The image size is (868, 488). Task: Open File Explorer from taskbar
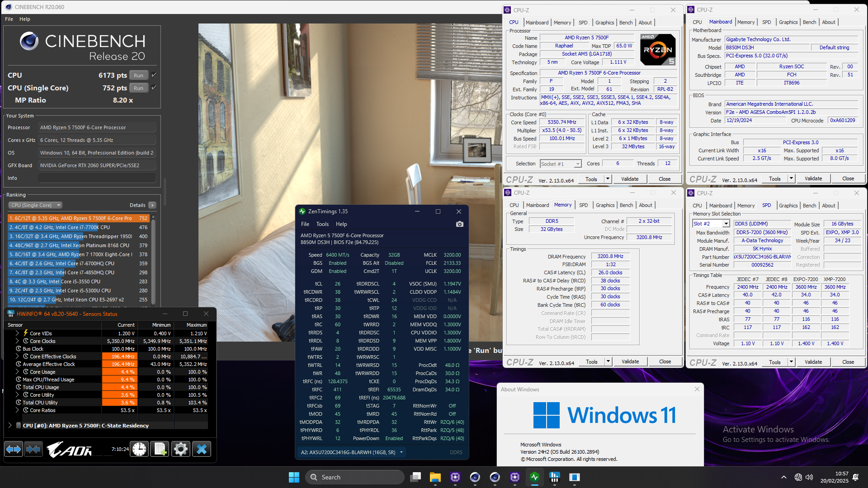pos(435,477)
